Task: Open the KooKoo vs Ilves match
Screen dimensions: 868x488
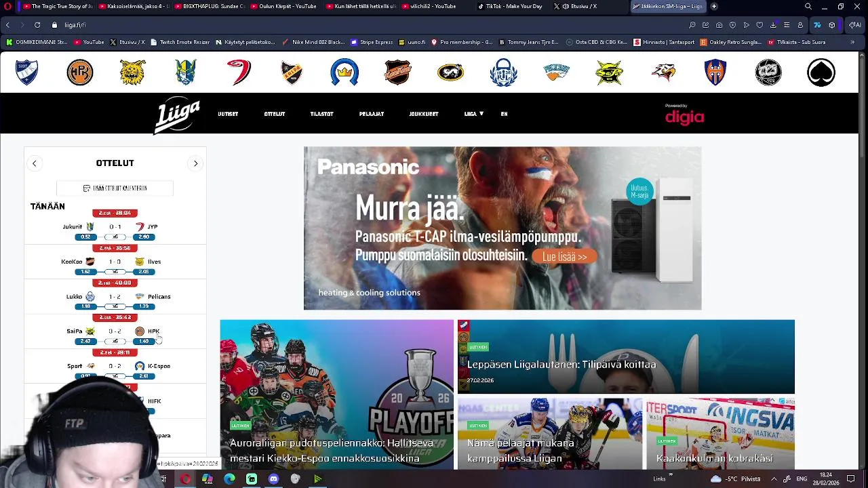Action: [115, 262]
